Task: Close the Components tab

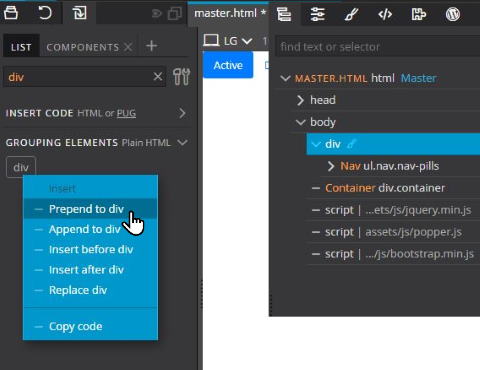Action: coord(128,47)
